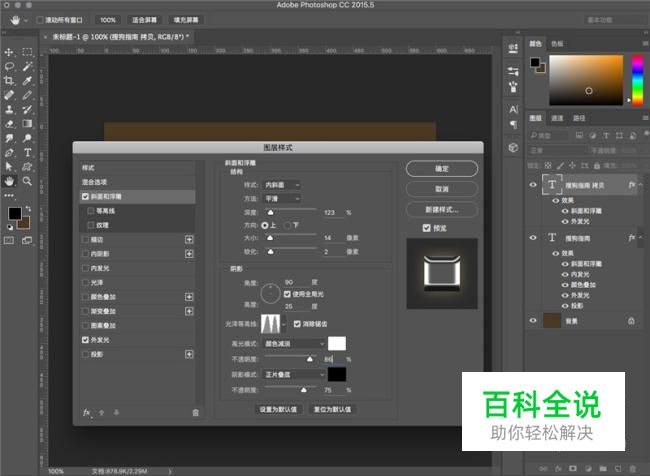Click the plus icon beside 描边

tap(189, 240)
